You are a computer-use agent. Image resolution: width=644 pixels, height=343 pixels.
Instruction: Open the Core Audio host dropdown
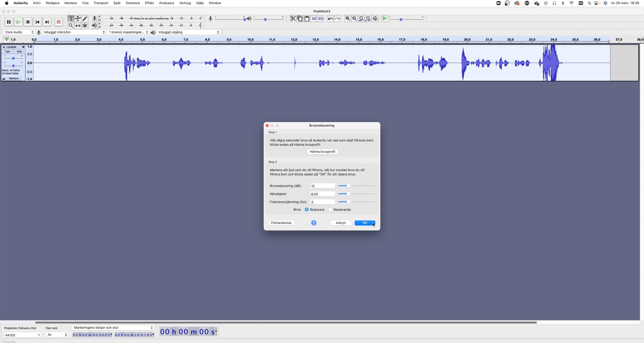(19, 32)
